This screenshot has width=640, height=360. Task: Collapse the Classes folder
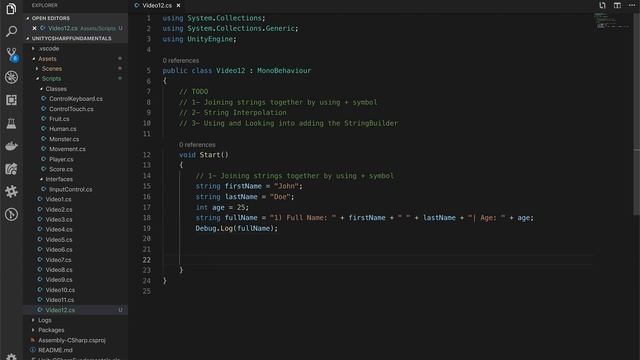tap(56, 89)
